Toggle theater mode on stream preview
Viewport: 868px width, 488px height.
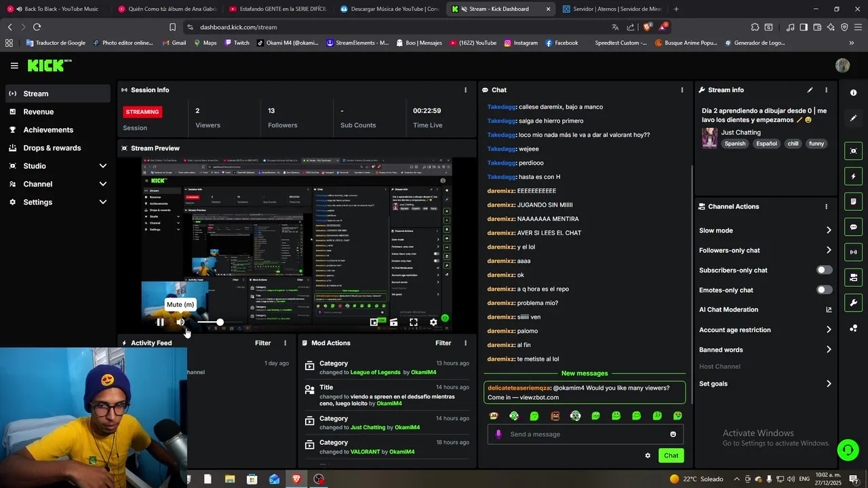(x=393, y=323)
